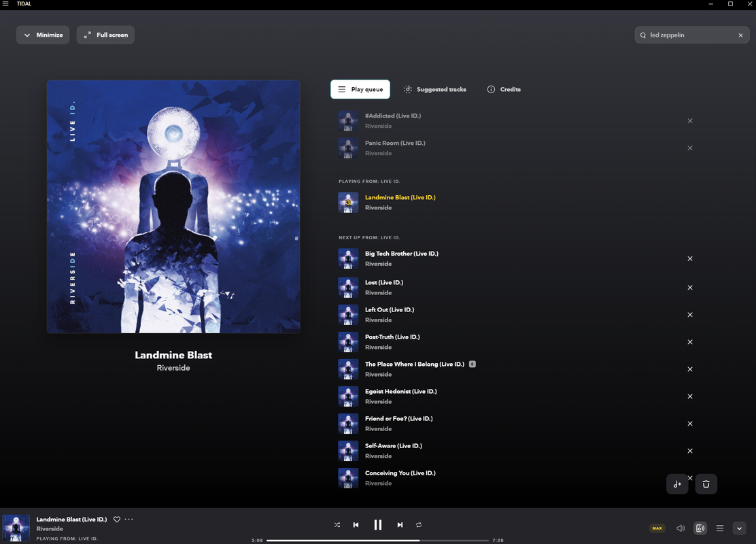Clear the play queue with trash icon

point(706,484)
